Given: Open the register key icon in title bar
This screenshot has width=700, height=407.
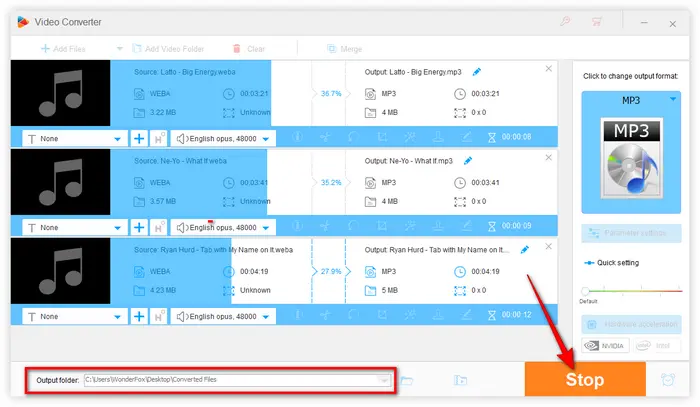Looking at the screenshot, I should click(x=565, y=21).
